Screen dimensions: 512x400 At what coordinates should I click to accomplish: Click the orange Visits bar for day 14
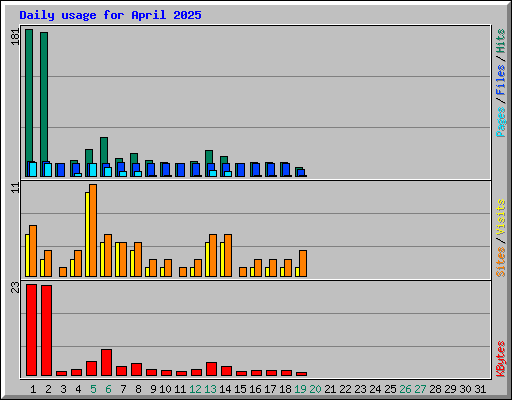click(228, 255)
